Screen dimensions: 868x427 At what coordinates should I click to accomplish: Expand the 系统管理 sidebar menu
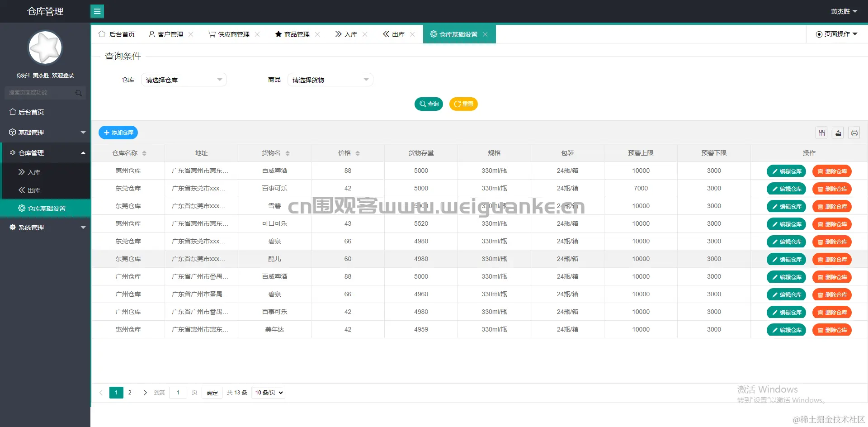click(45, 228)
